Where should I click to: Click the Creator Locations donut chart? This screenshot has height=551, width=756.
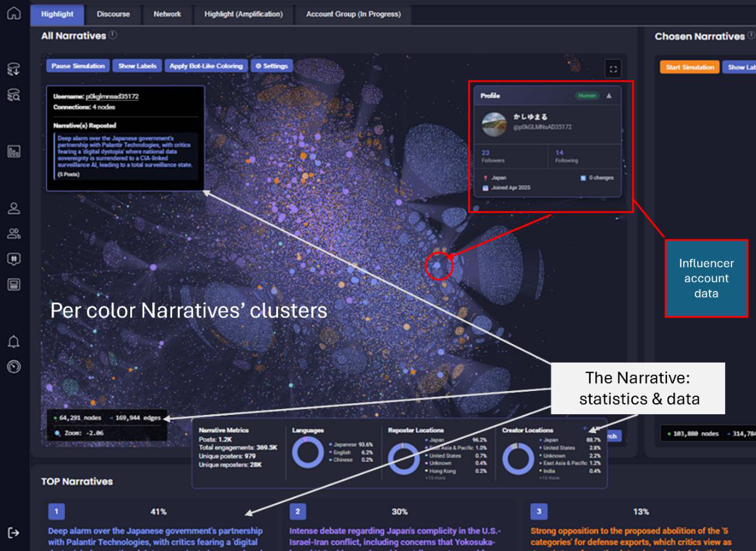coord(518,459)
